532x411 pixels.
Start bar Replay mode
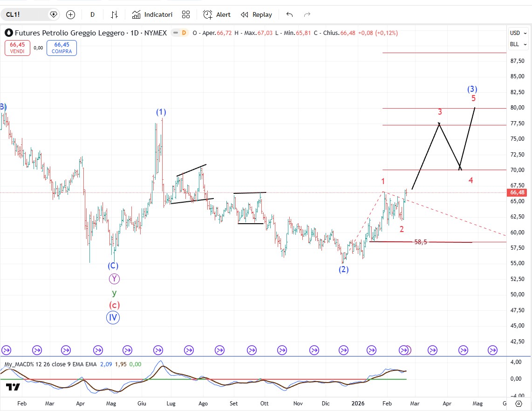(257, 14)
